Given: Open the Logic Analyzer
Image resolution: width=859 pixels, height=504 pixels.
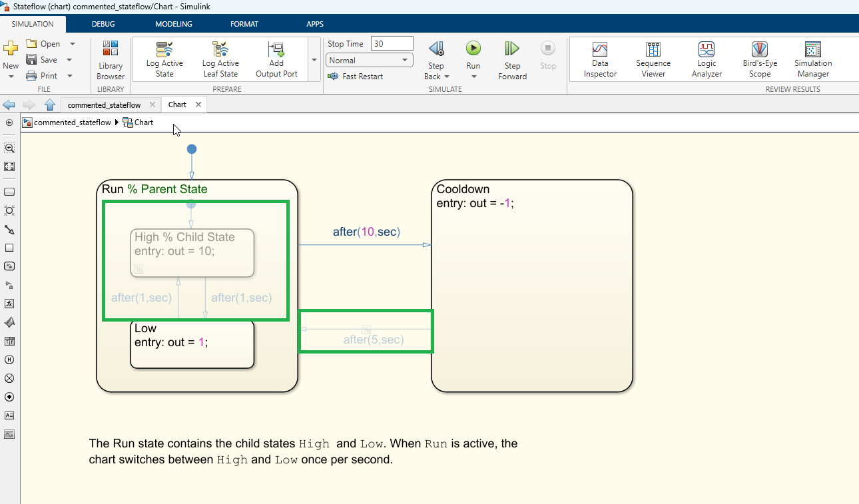Looking at the screenshot, I should coord(707,60).
